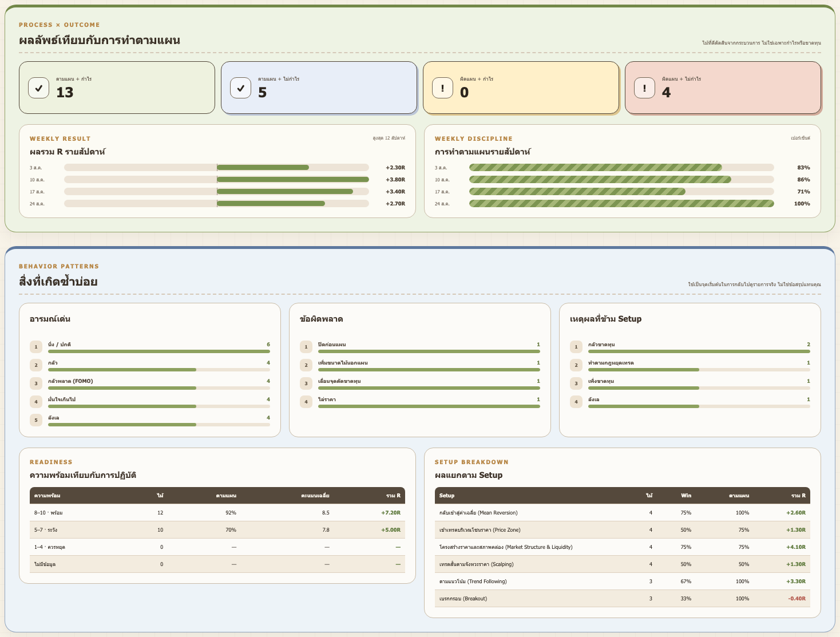
Task: Click the -0.40R value in Breakout row
Action: 797,599
